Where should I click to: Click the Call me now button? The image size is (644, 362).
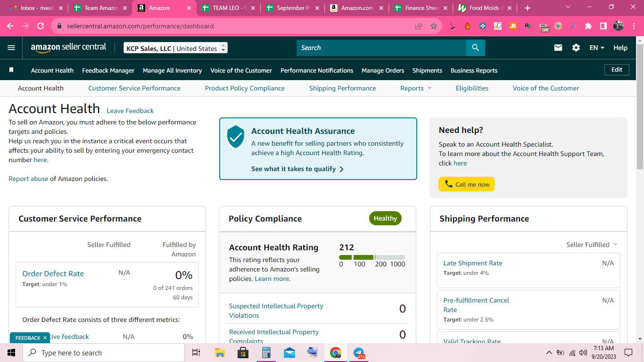tap(466, 184)
